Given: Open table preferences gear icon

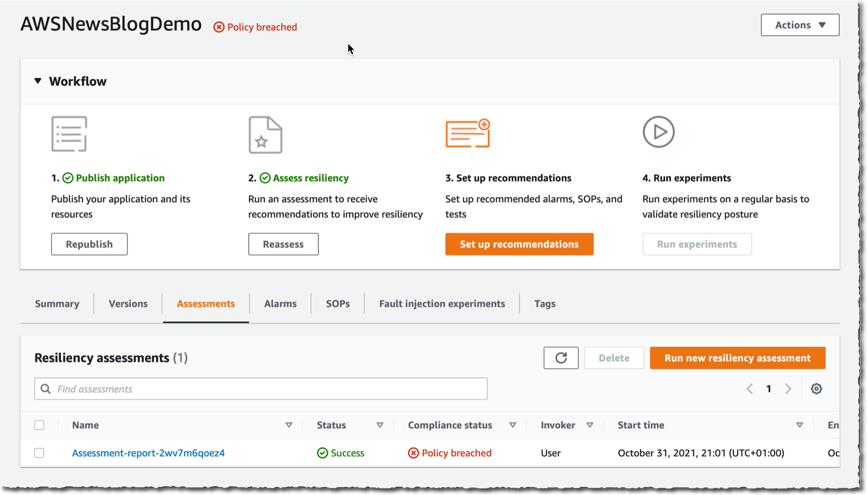Looking at the screenshot, I should [816, 389].
